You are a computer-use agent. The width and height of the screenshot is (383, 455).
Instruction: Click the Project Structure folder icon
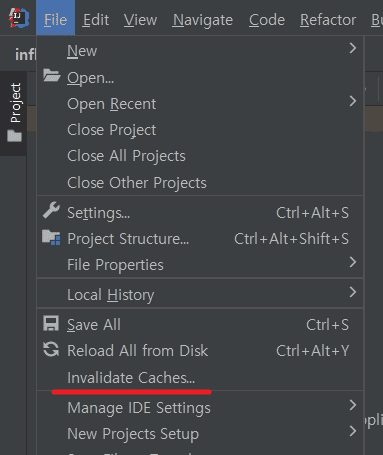click(51, 237)
